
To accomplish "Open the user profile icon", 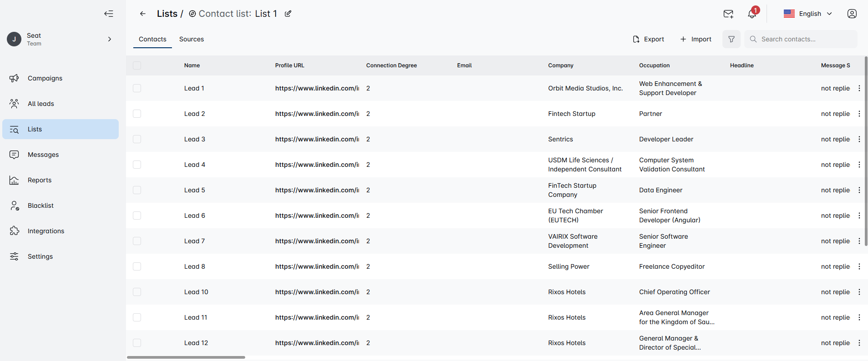I will 852,14.
